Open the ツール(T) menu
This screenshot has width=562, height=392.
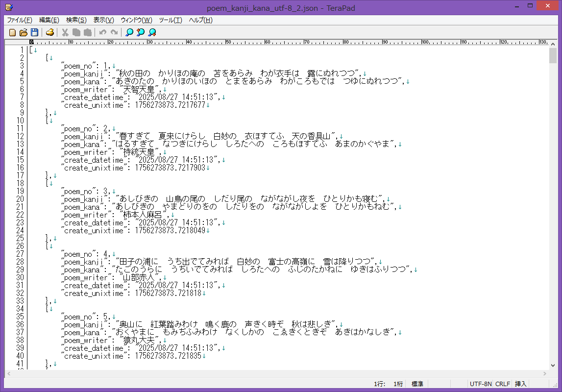[171, 20]
